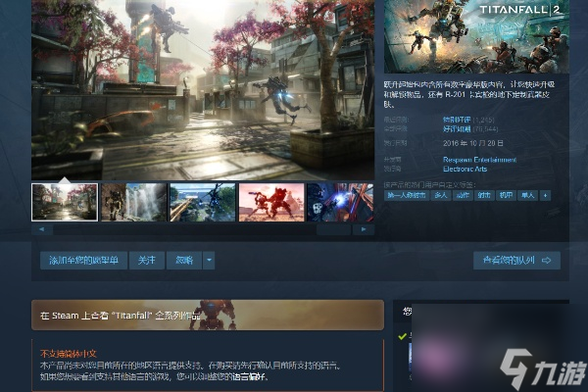Image resolution: width=588 pixels, height=392 pixels.
Task: Click the 动作 action tag
Action: [x=463, y=195]
